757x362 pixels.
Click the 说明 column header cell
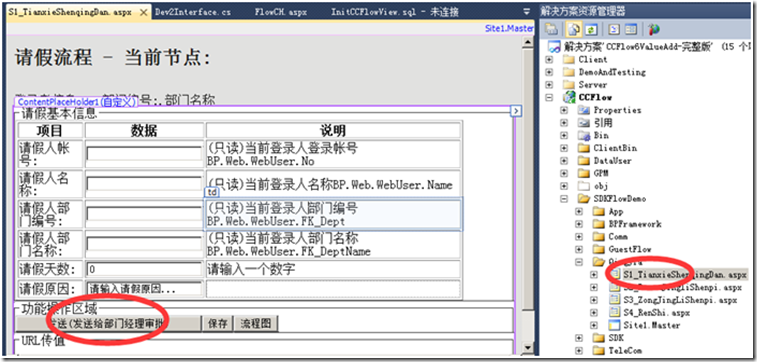coord(333,130)
